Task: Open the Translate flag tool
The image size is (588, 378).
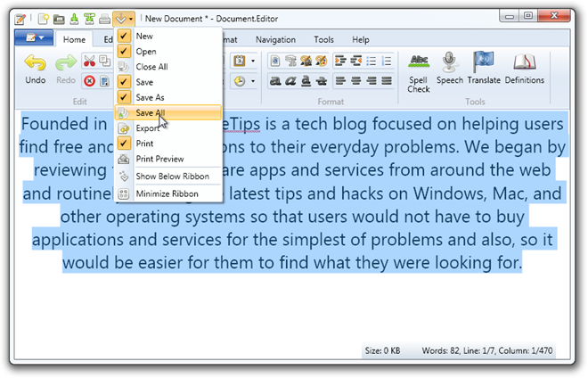Action: click(484, 69)
